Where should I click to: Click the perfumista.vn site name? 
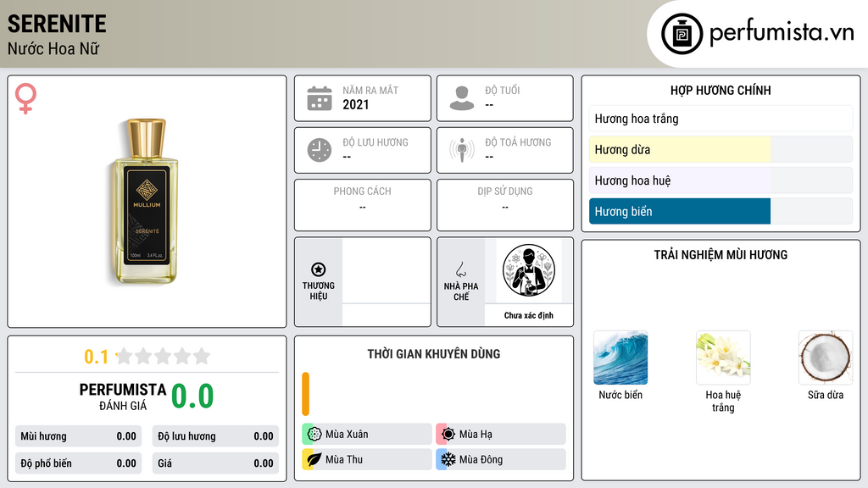pos(782,32)
